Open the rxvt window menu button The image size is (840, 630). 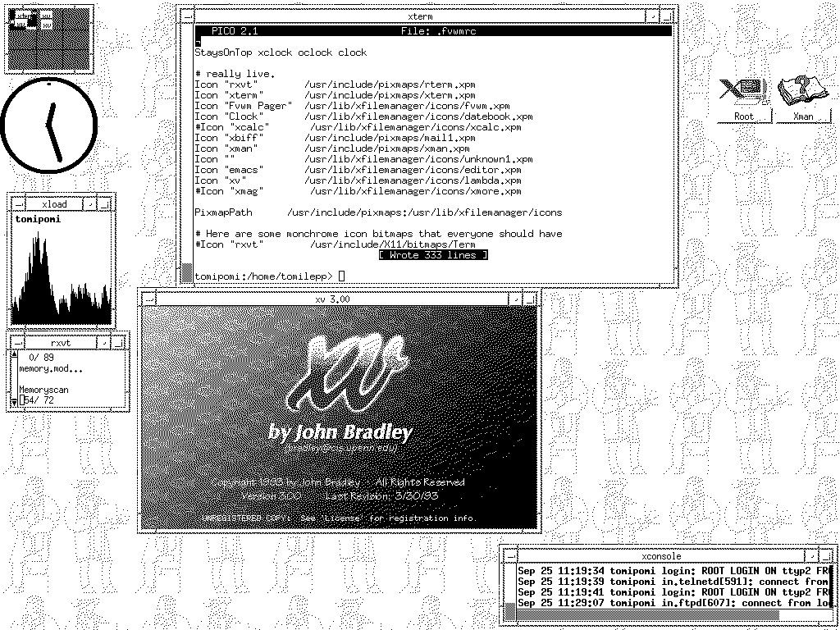[16, 342]
